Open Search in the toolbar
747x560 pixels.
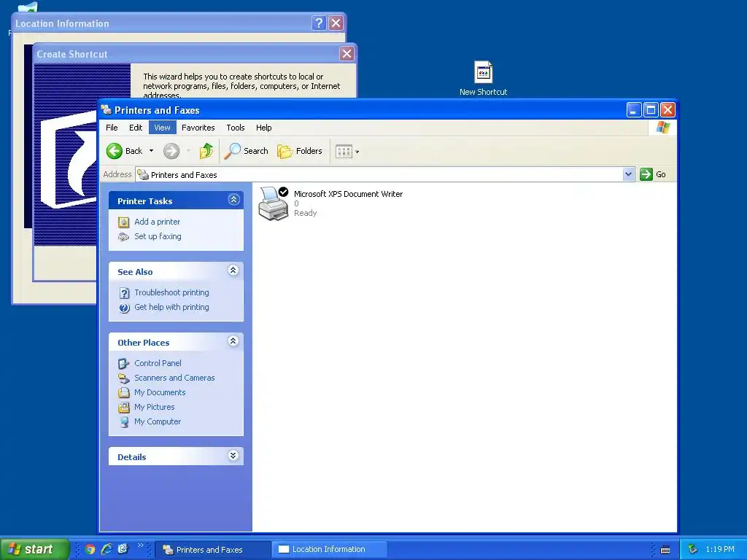(x=247, y=151)
